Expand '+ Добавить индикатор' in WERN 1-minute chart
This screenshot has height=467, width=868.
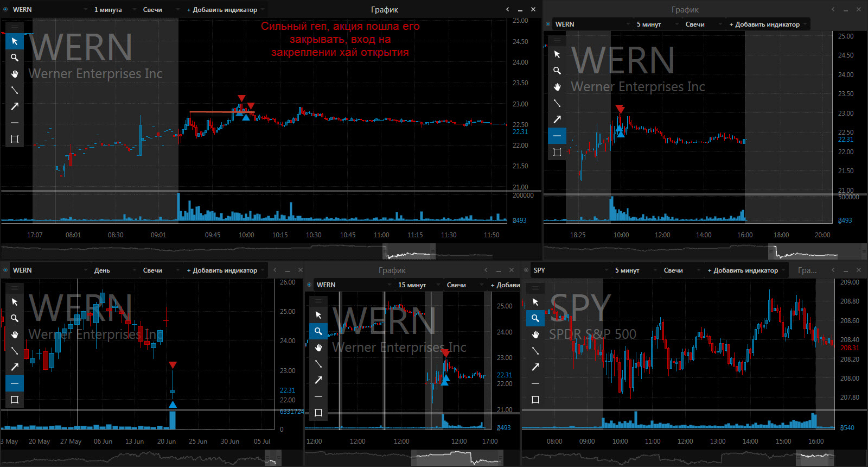[225, 10]
